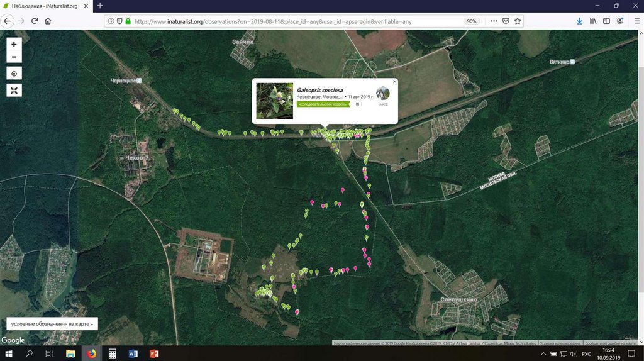Open the clock and calendar flyout
Screen dimensions: 644x361
point(608,353)
